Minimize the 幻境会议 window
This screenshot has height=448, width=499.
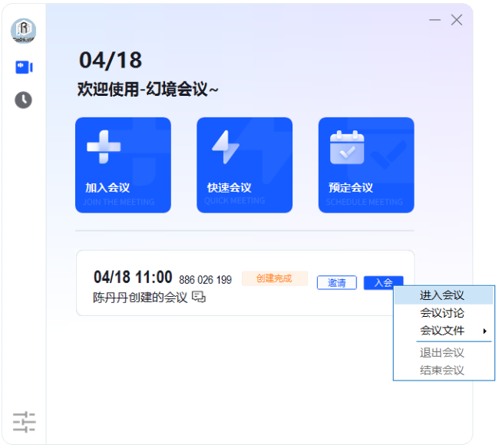click(x=435, y=21)
